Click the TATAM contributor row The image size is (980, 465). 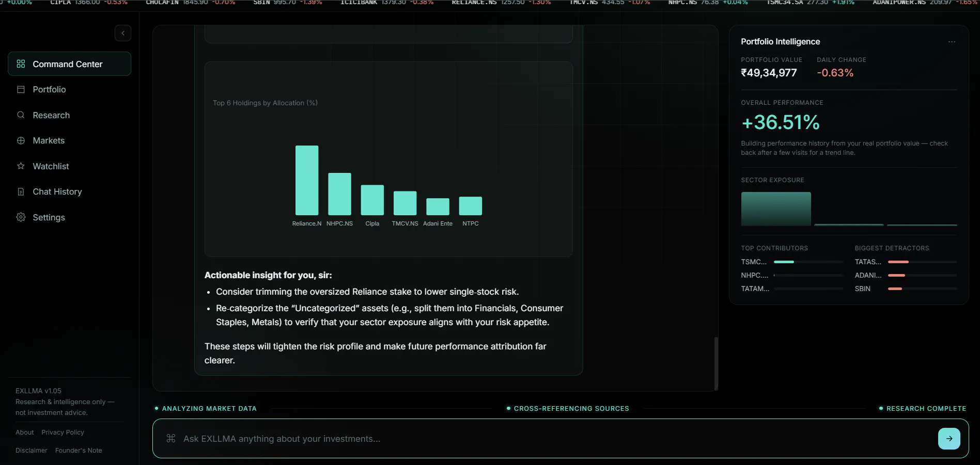tap(792, 289)
